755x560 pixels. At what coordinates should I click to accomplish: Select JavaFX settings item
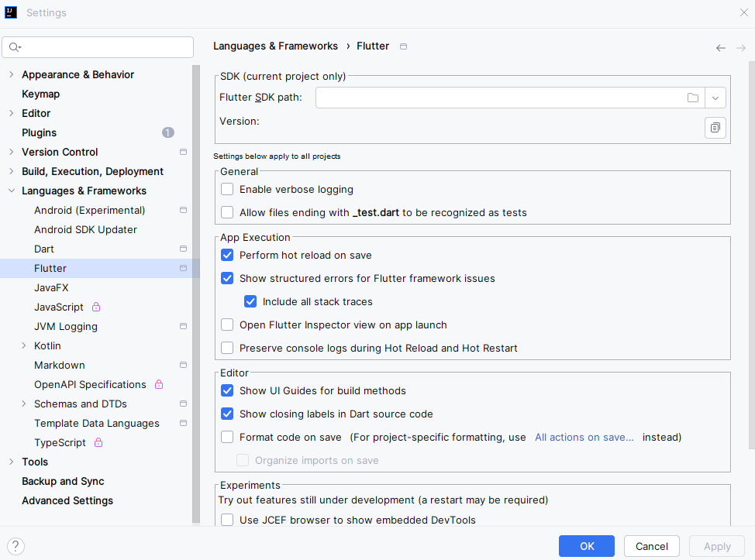point(51,287)
